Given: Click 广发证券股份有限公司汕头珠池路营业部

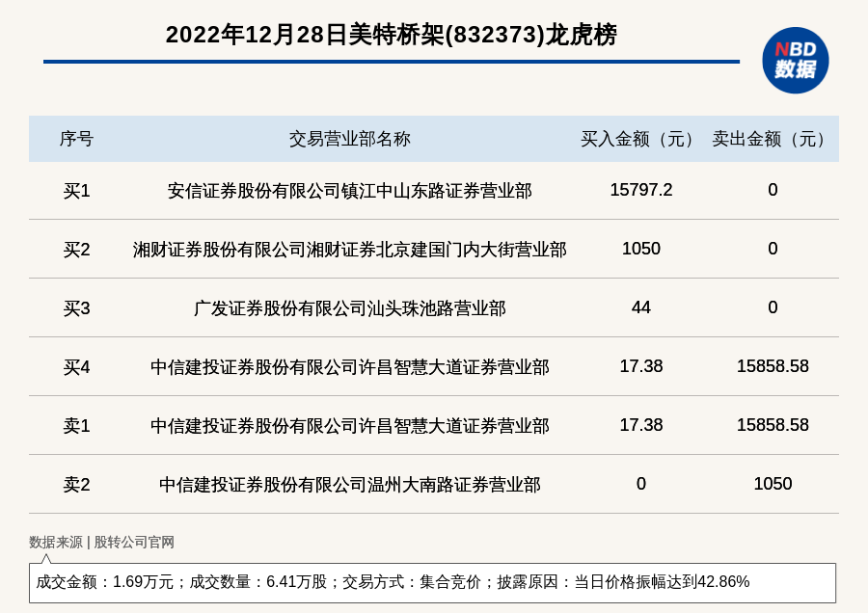Looking at the screenshot, I should (x=350, y=308).
